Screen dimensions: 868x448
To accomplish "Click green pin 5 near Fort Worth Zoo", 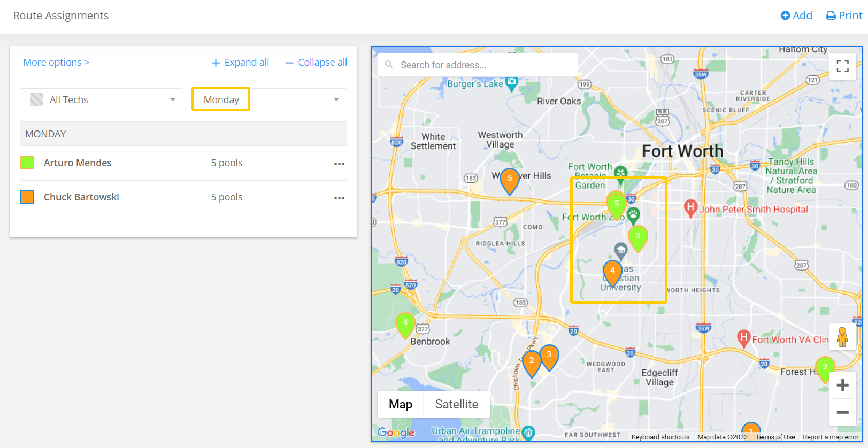I will click(x=617, y=206).
